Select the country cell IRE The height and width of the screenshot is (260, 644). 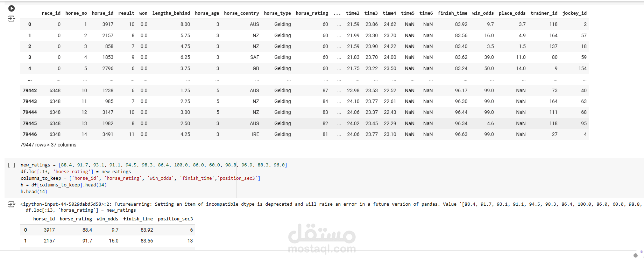[255, 135]
